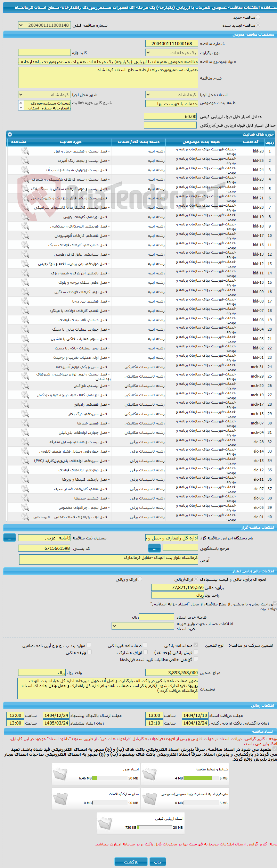Open the view icon for row bld-12
This screenshot has height=868, width=277.
[x=25, y=264]
